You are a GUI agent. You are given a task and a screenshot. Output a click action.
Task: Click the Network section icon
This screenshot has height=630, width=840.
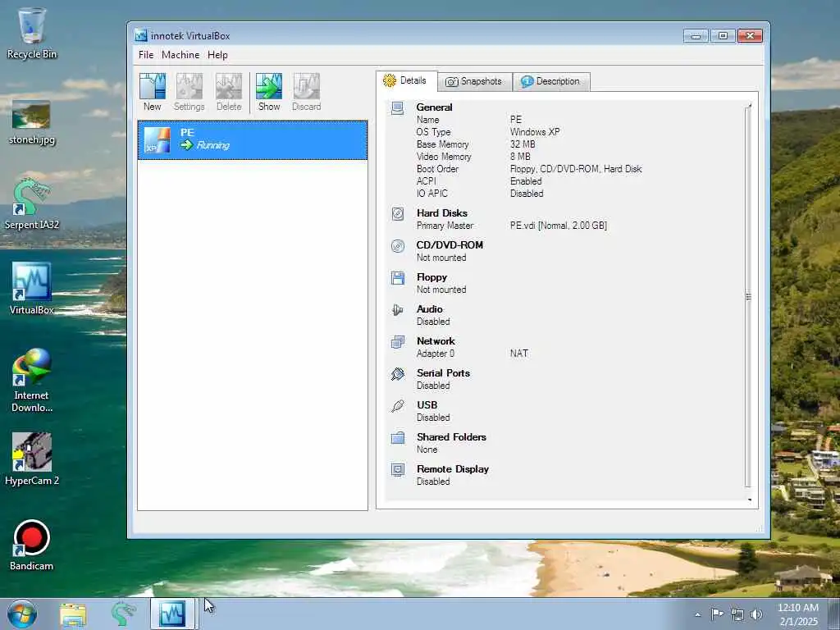[x=398, y=342]
